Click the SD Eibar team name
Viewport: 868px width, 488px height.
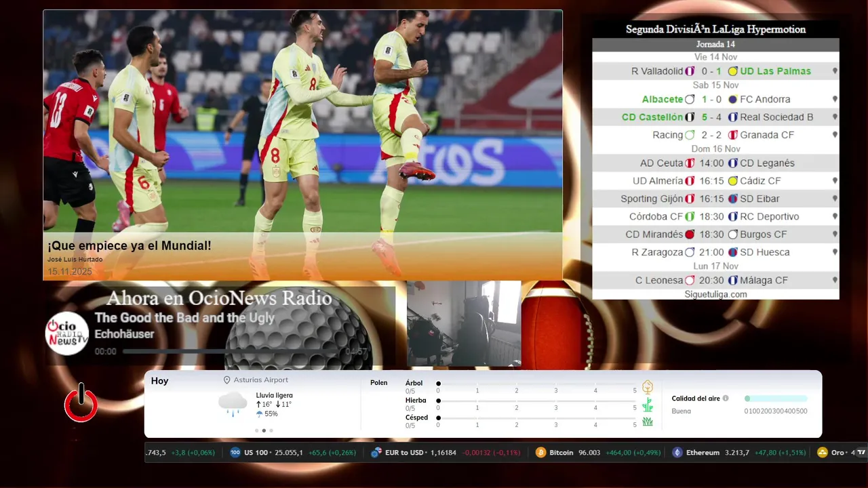click(759, 199)
